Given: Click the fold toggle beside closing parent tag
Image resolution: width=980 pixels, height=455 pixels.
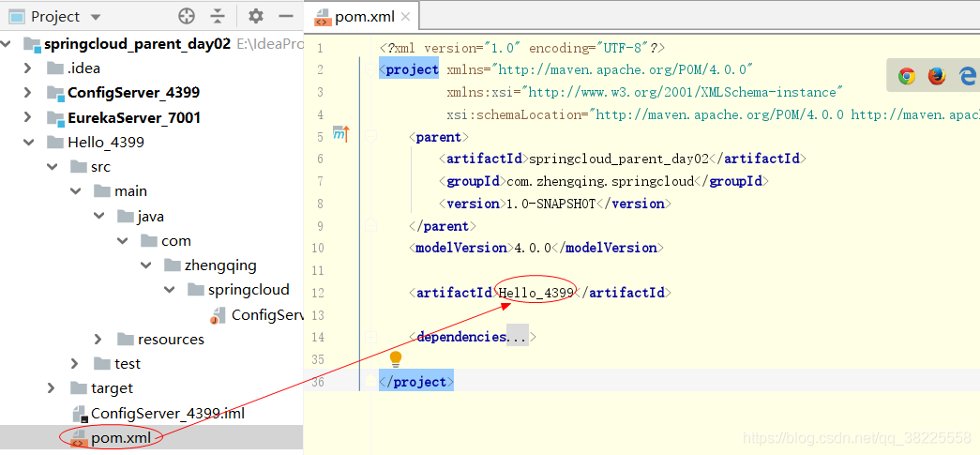Looking at the screenshot, I should [370, 226].
